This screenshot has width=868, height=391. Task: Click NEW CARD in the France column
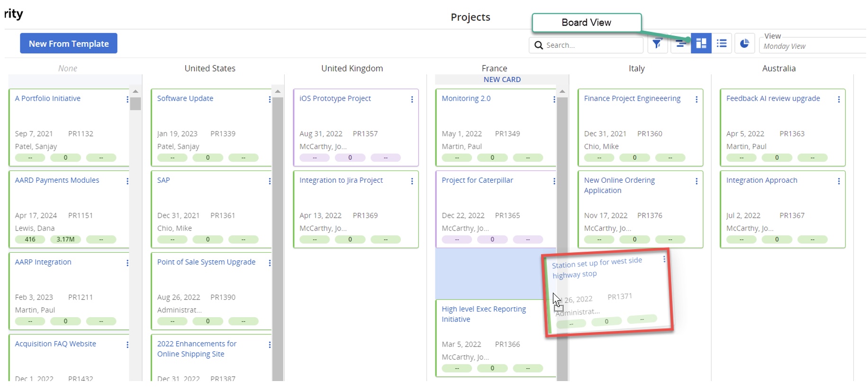502,80
